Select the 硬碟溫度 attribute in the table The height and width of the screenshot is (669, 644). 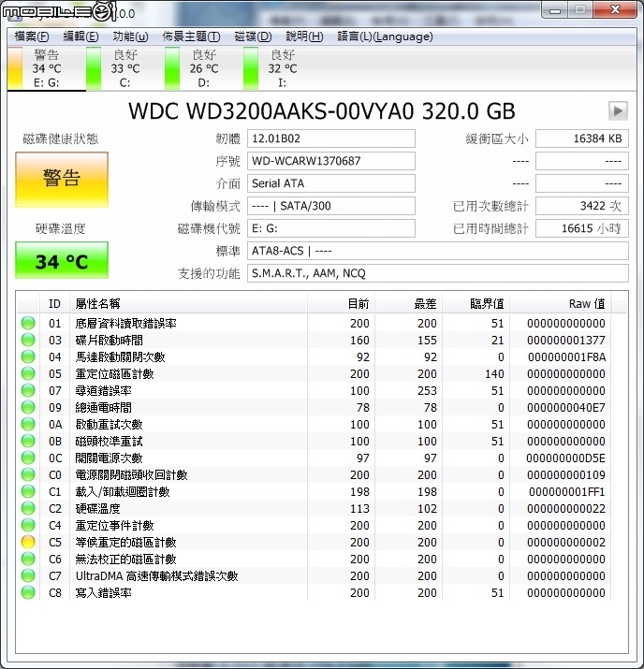tap(314, 509)
